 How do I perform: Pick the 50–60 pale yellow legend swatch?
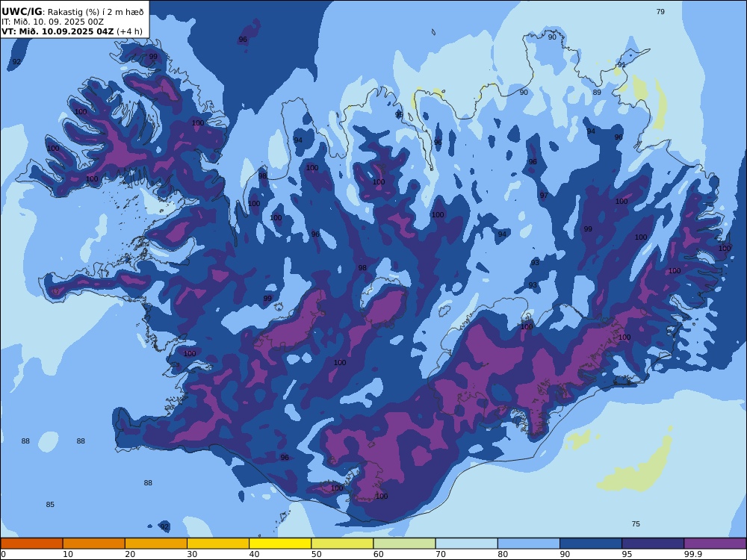pyautogui.click(x=342, y=544)
